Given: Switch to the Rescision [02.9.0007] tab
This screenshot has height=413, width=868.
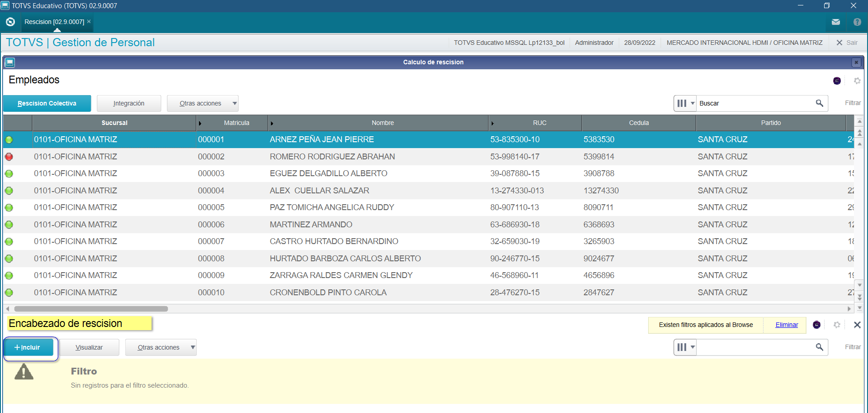Looking at the screenshot, I should [54, 22].
